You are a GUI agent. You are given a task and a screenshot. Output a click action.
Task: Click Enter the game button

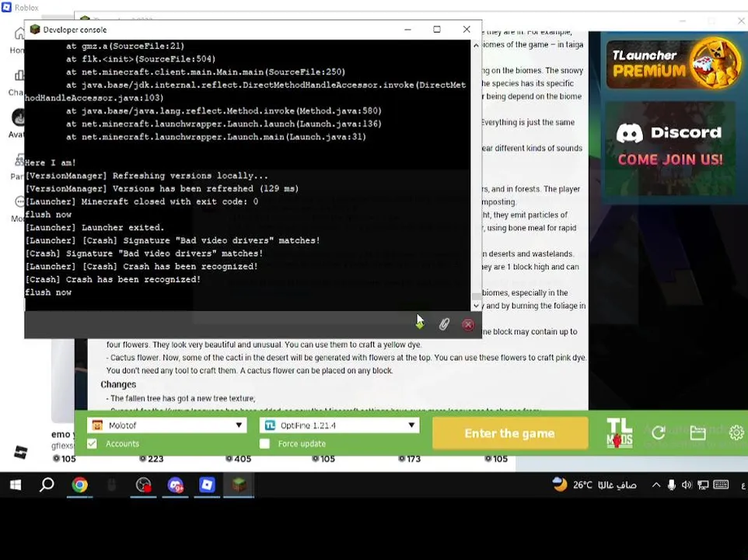tap(510, 433)
